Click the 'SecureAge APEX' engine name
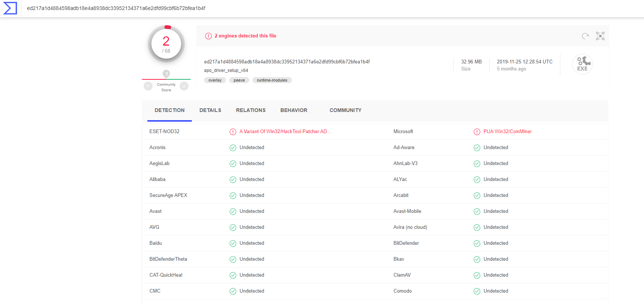The width and height of the screenshot is (644, 303). [168, 195]
